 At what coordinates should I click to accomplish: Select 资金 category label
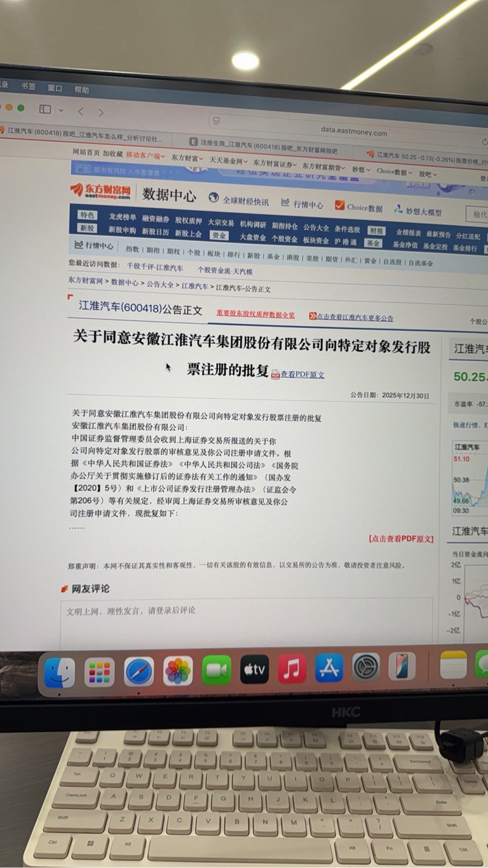click(x=219, y=235)
